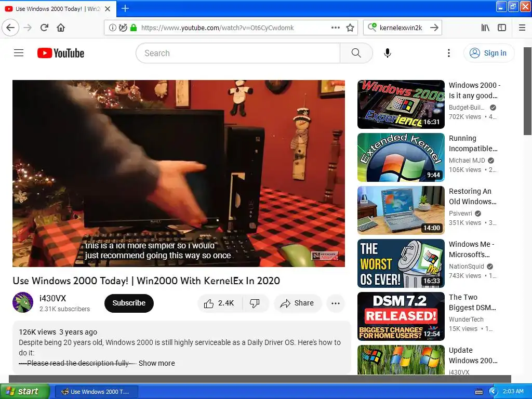The height and width of the screenshot is (399, 532).
Task: Open 'Restoring An Old Windows...' title
Action: 472,196
